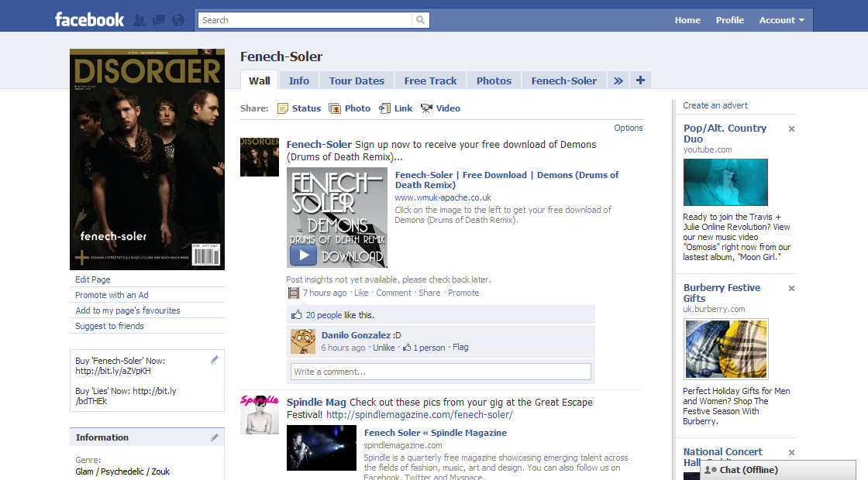
Task: Edit the Information section pencil
Action: 215,437
